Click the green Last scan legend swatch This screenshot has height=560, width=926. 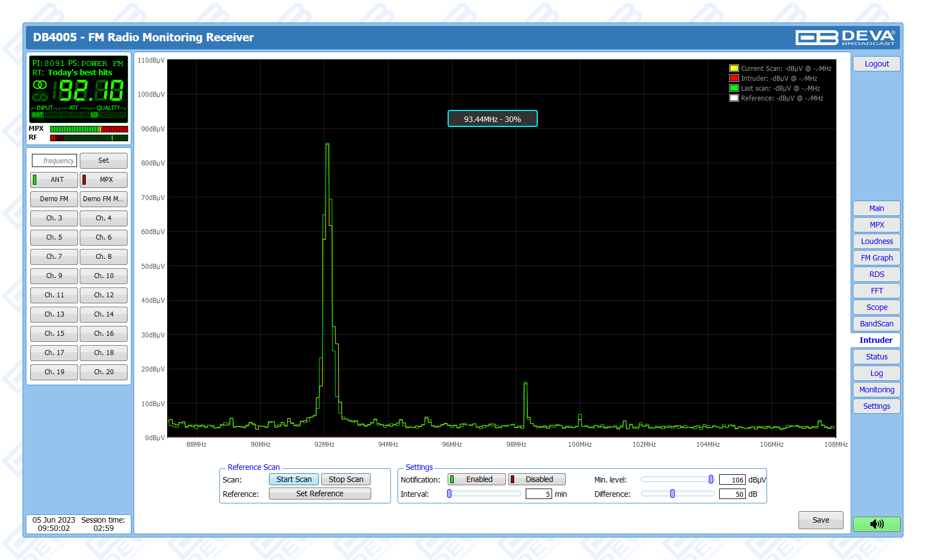[x=734, y=88]
